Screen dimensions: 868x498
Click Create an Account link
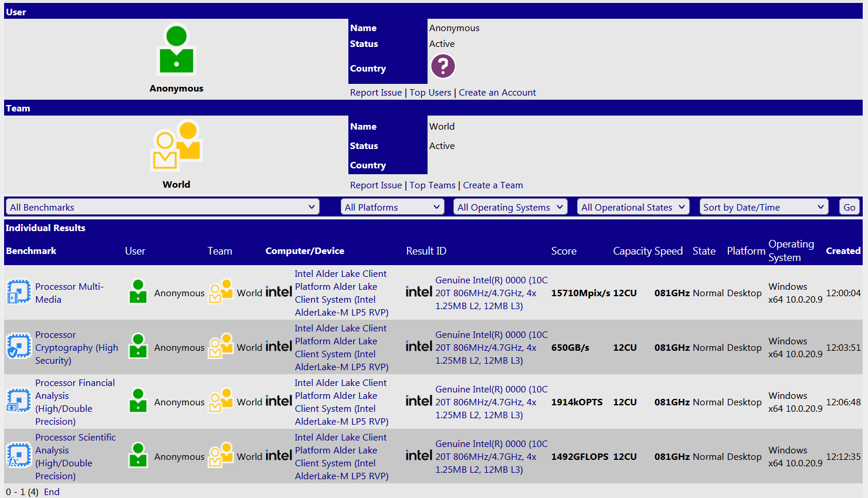497,93
